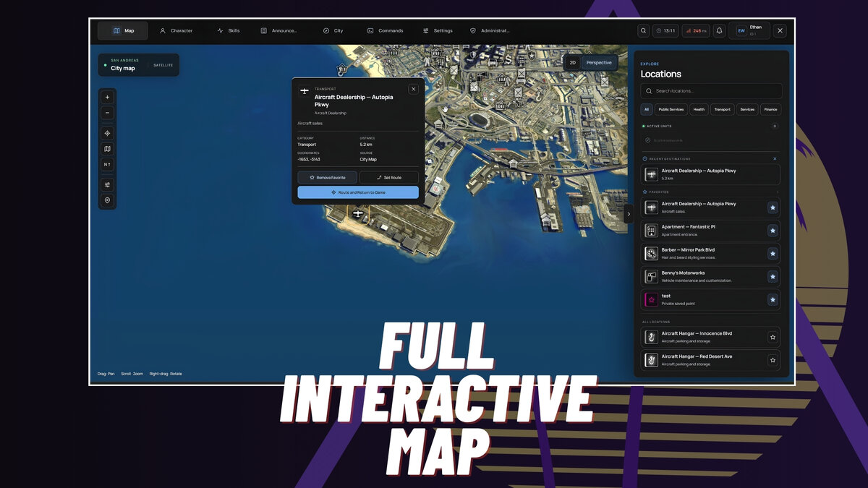This screenshot has width=868, height=488.
Task: Collapse the Locations side panel arrow
Action: tap(628, 214)
